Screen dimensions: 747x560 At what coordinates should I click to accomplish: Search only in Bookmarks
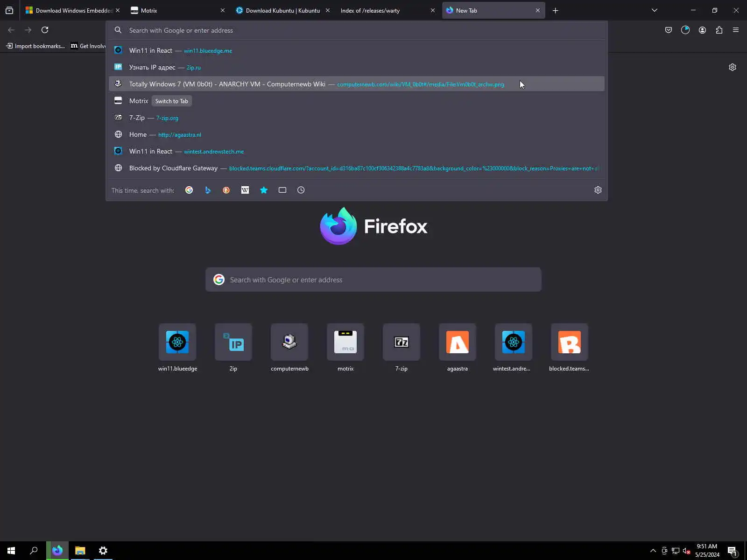coord(264,190)
